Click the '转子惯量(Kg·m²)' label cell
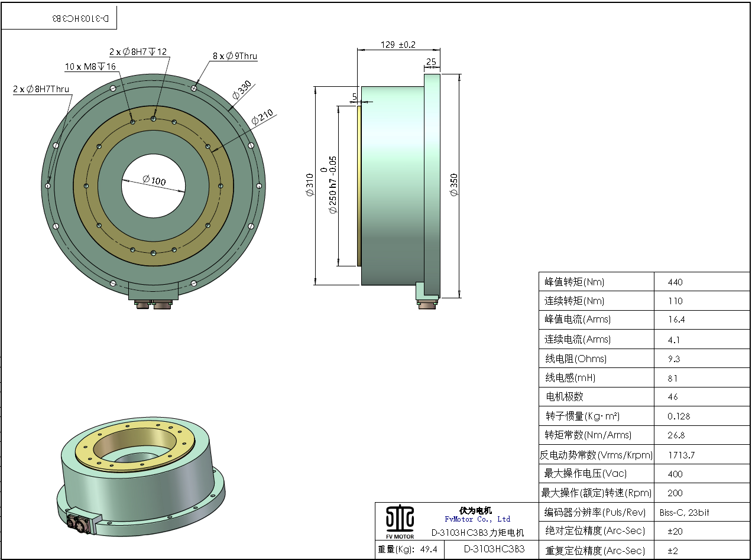 [x=597, y=416]
